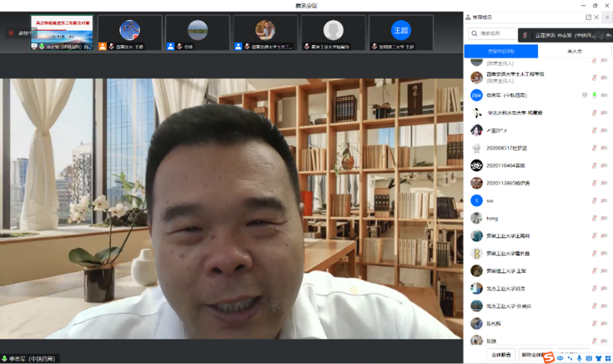Toggle camera icon for participant sss
The image size is (613, 364).
[604, 201]
